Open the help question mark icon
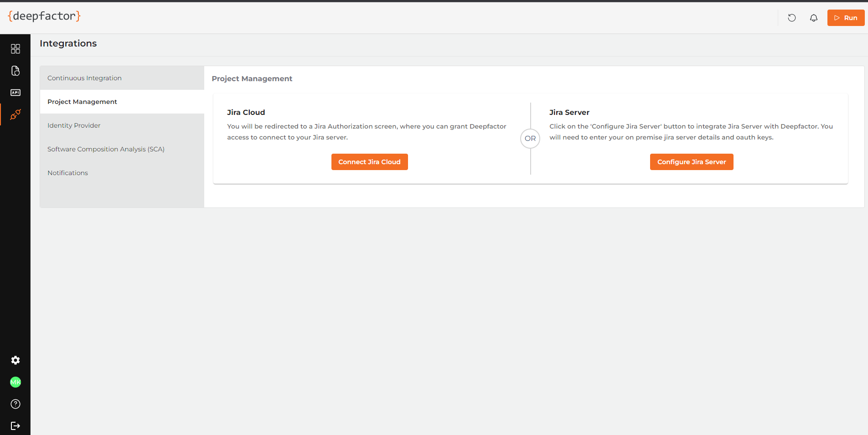Image resolution: width=868 pixels, height=435 pixels. [15, 404]
